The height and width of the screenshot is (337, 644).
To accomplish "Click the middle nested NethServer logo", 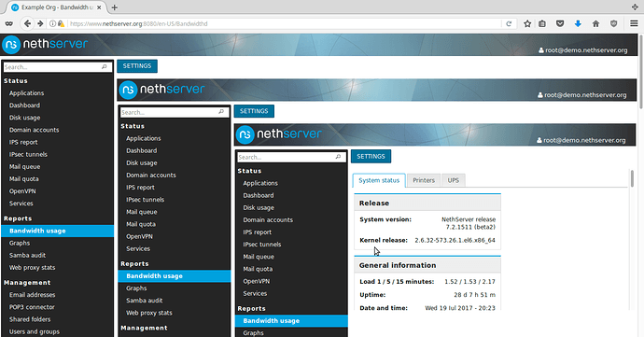I will pyautogui.click(x=161, y=90).
